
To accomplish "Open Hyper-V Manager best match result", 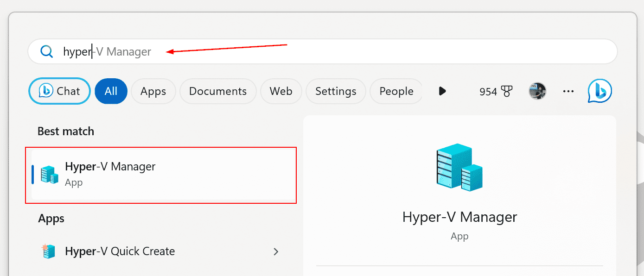I will (x=161, y=175).
